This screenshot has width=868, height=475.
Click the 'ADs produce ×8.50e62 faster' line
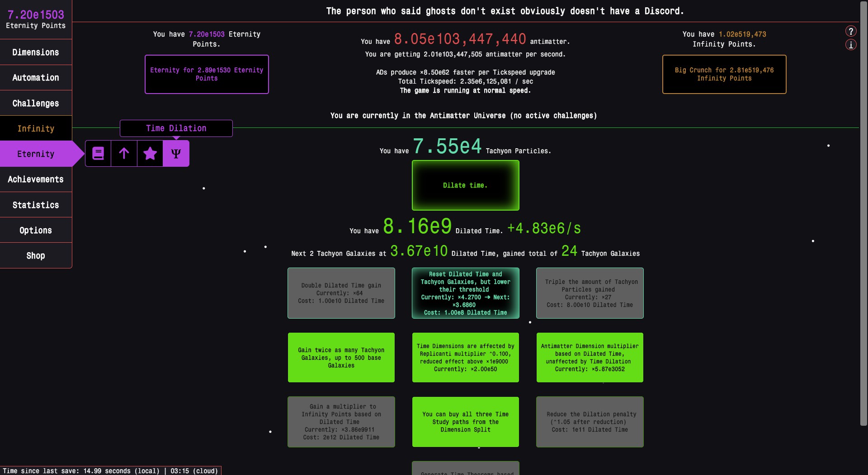click(466, 72)
